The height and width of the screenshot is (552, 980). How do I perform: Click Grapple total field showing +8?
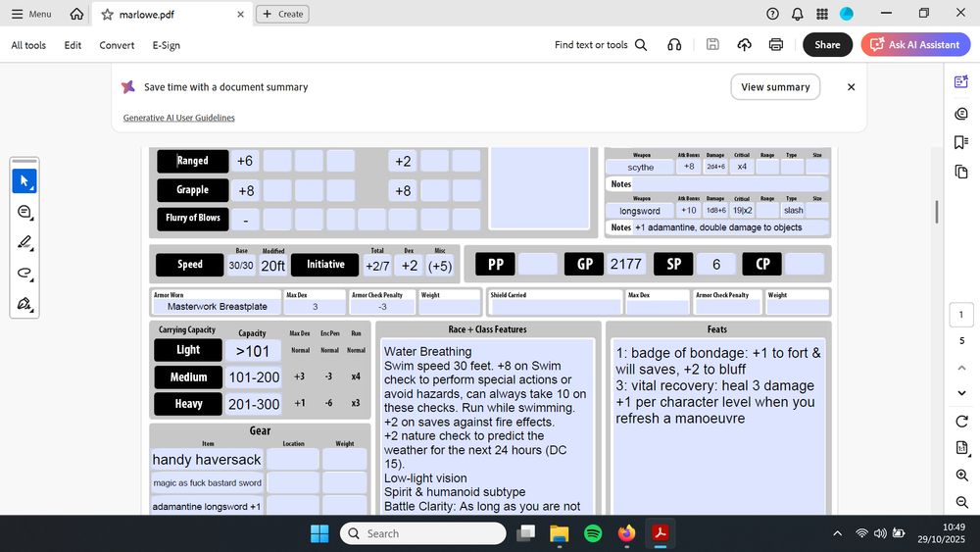click(x=246, y=190)
